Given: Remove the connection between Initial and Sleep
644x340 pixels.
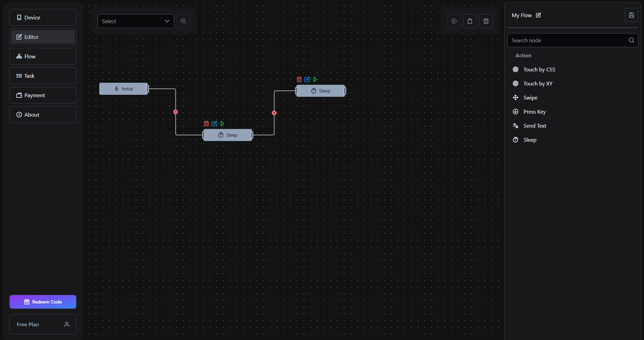Looking at the screenshot, I should tap(175, 112).
